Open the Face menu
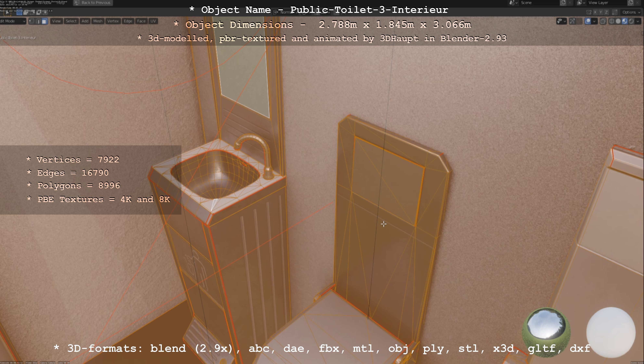This screenshot has height=364, width=644. [141, 21]
